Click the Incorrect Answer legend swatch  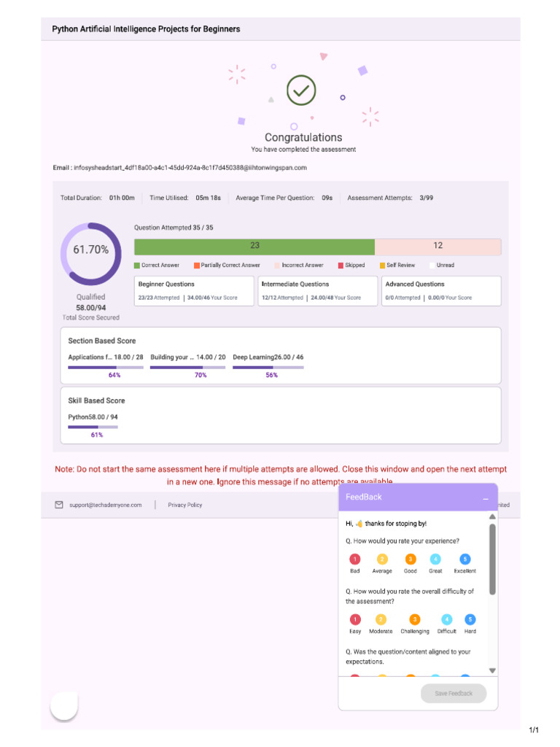tap(277, 266)
